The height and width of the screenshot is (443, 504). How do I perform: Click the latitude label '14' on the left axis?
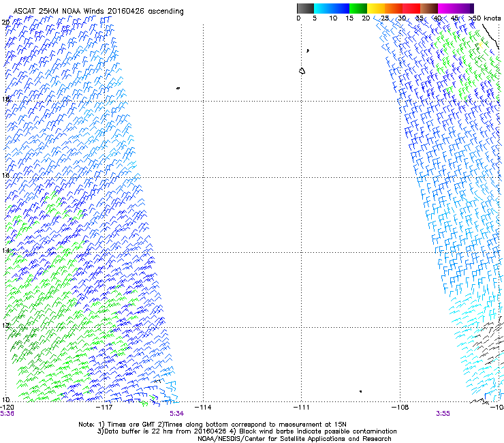5,250
